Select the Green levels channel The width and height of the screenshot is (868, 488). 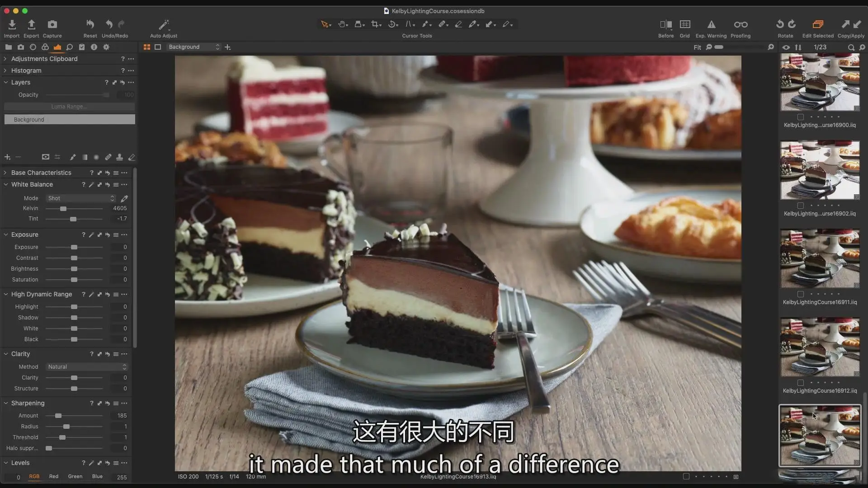point(75,477)
